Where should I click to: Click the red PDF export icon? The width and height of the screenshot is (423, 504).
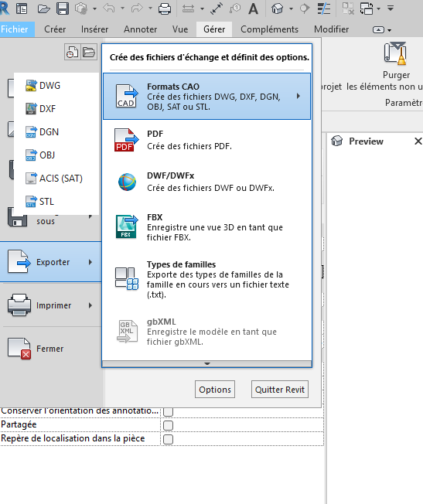coord(126,140)
